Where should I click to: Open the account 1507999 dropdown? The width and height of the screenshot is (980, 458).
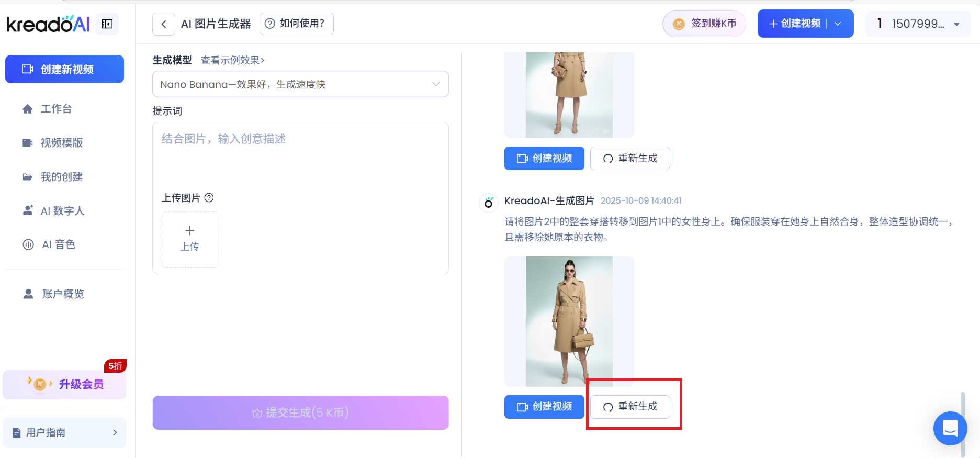[918, 24]
